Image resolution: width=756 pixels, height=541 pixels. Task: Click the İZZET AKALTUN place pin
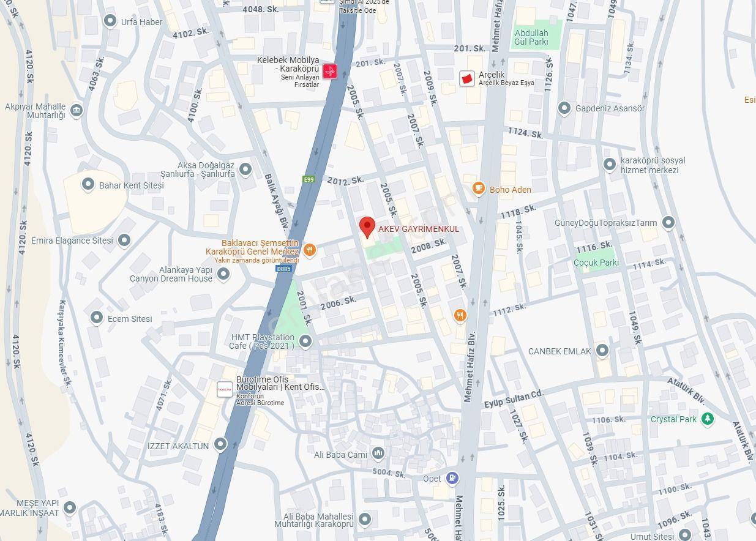click(x=220, y=444)
